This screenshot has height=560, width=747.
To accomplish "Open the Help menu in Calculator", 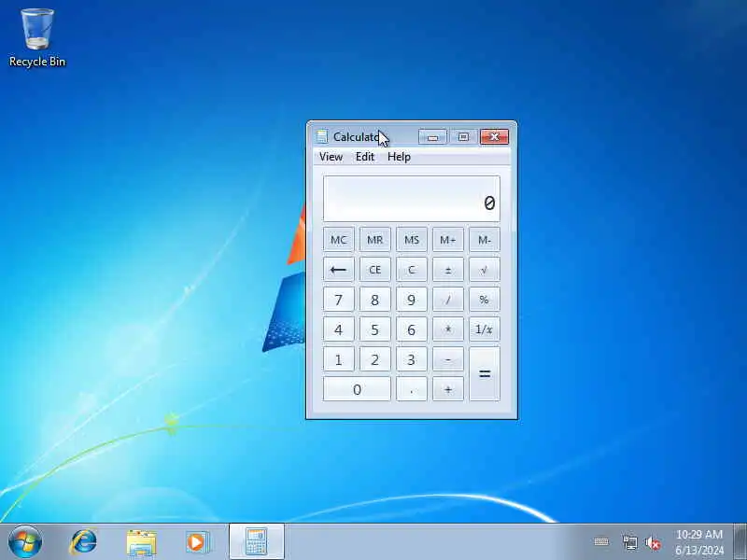I will [399, 157].
